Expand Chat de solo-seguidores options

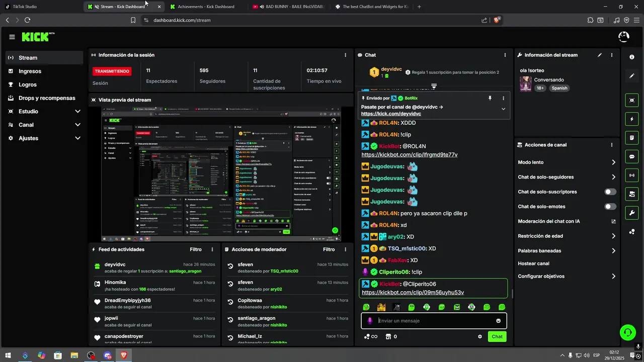pos(613,177)
